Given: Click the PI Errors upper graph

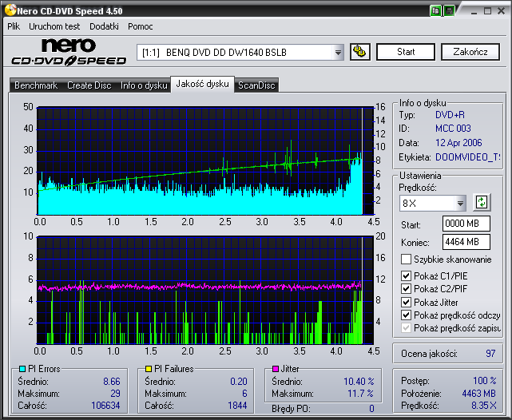Looking at the screenshot, I should click(205, 160).
